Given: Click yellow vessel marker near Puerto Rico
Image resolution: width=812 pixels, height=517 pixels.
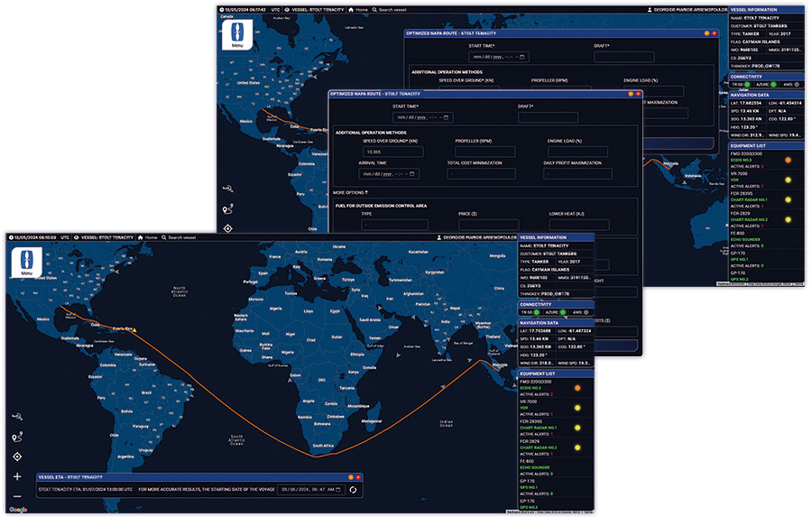Looking at the screenshot, I should [x=134, y=329].
